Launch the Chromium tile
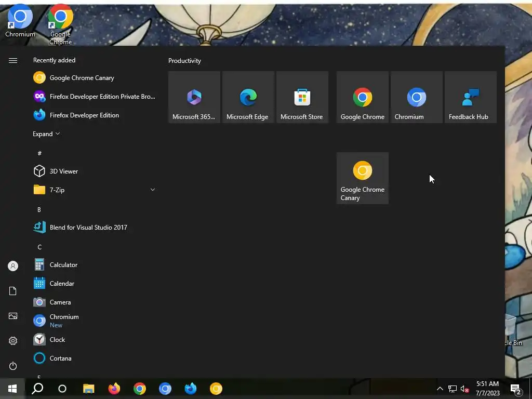532x399 pixels. point(417,97)
